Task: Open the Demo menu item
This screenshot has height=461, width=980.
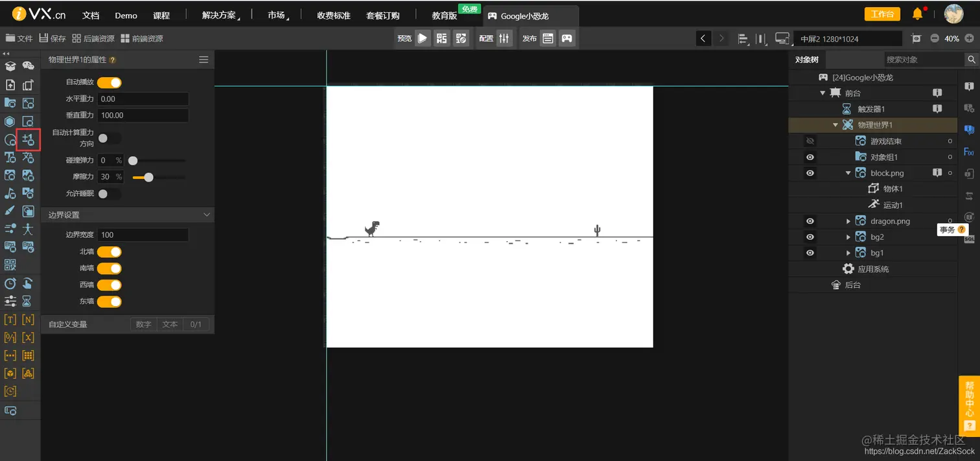Action: tap(126, 16)
